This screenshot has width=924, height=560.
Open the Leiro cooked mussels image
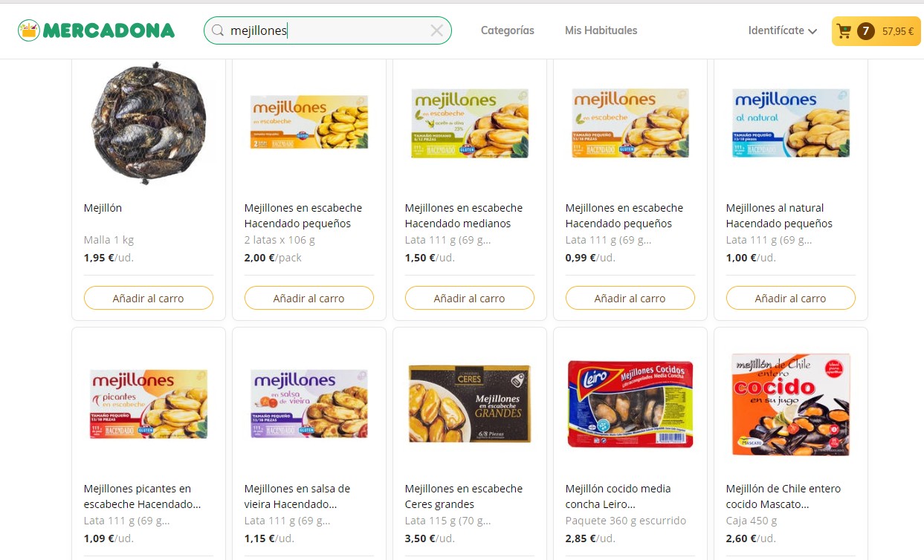click(x=630, y=403)
